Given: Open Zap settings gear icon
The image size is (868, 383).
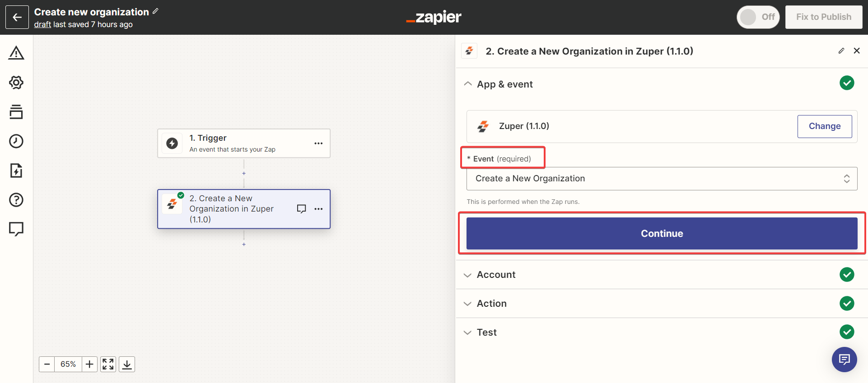Looking at the screenshot, I should tap(16, 83).
